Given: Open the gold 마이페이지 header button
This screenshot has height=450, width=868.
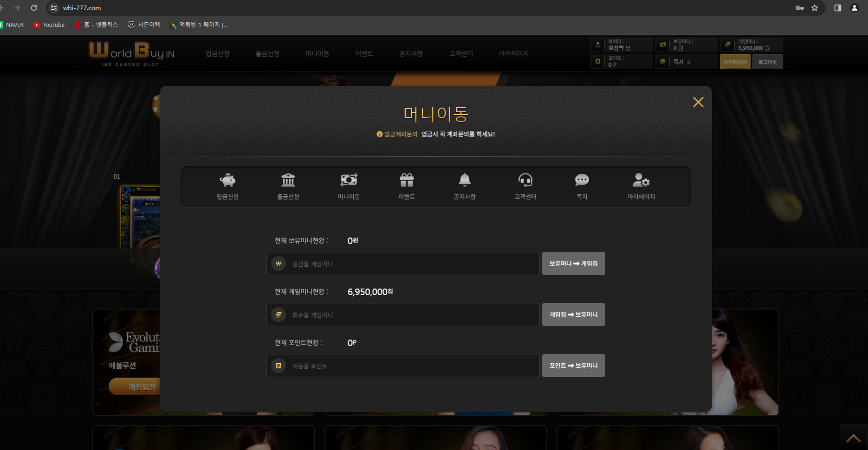Looking at the screenshot, I should tap(735, 62).
